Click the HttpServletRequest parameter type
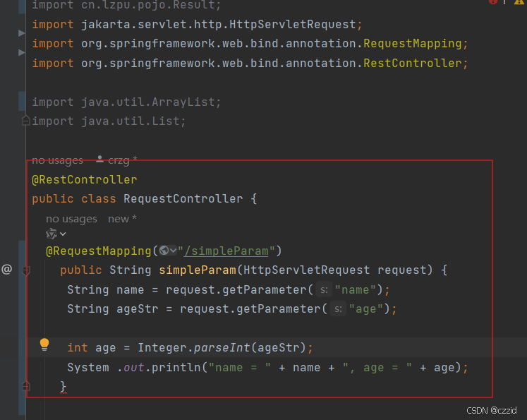Viewport: 527px width, 420px height. point(306,270)
